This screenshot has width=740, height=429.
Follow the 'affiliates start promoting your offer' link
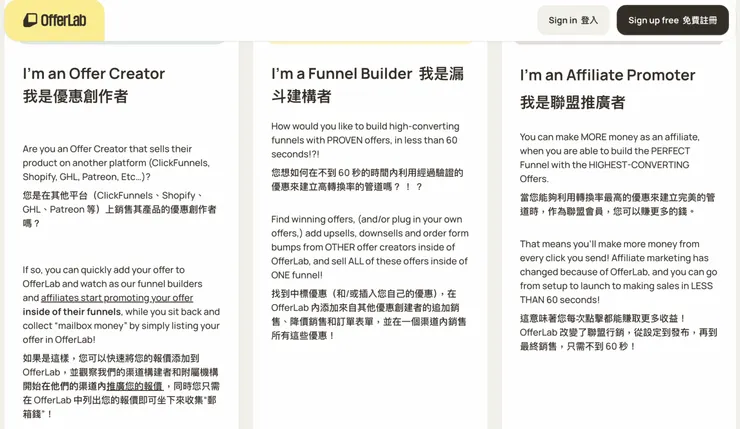point(117,298)
